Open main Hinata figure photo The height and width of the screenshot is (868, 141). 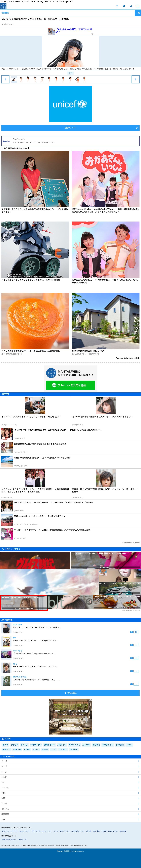click(x=71, y=52)
